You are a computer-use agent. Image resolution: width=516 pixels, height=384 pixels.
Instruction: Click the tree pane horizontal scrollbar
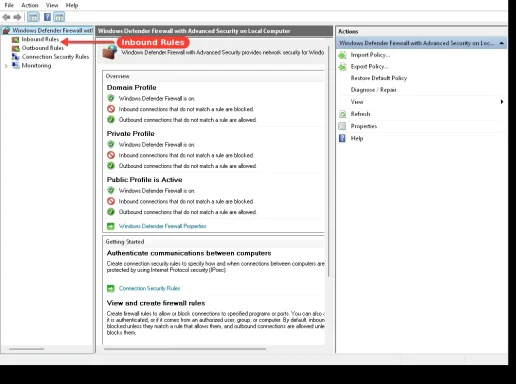click(27, 349)
